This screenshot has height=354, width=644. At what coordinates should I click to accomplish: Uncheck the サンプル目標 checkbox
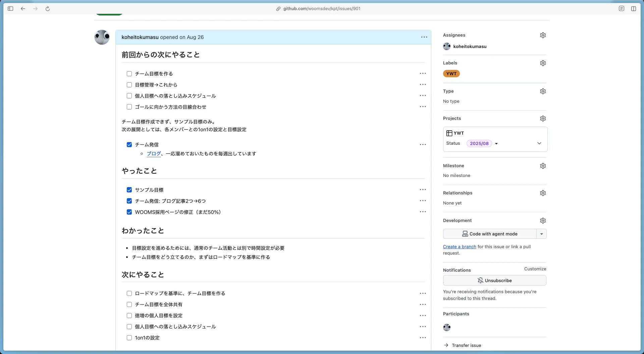tap(129, 190)
